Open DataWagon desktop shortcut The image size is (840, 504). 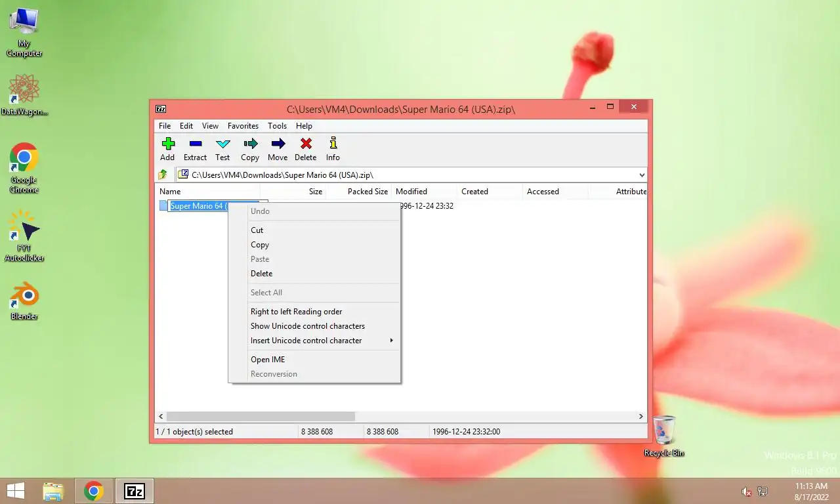click(x=24, y=95)
